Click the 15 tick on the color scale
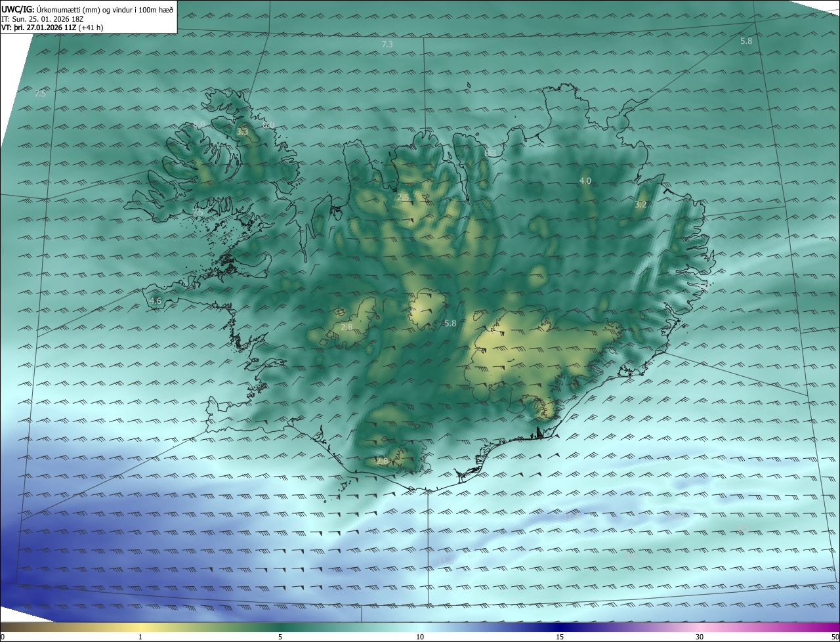 [560, 637]
